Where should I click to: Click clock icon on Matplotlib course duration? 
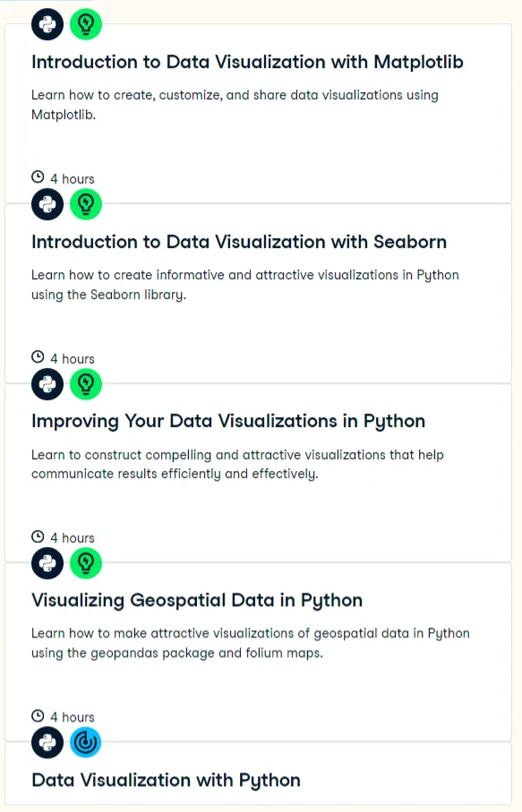(38, 177)
